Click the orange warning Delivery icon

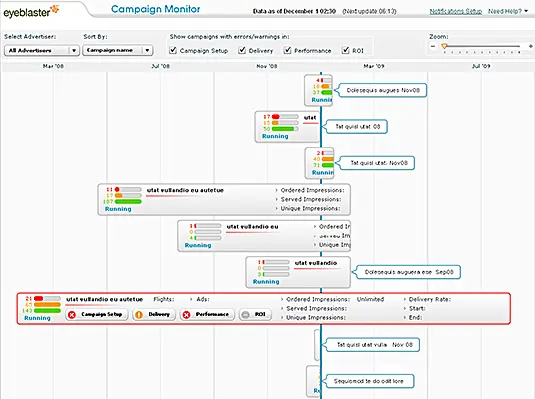pyautogui.click(x=139, y=315)
